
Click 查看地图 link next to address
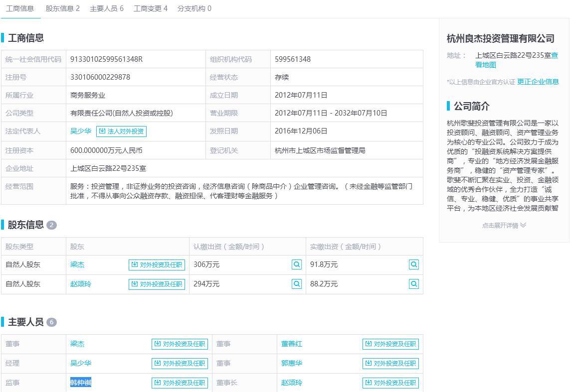point(486,65)
